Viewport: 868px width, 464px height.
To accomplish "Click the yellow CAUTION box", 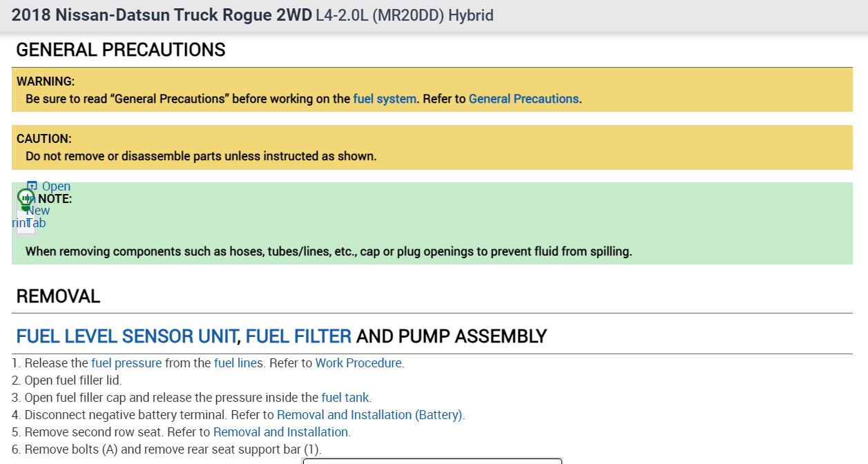I will 432,147.
